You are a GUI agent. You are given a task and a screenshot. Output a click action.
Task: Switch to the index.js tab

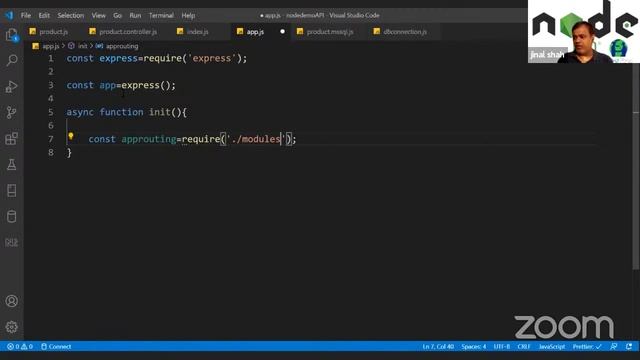click(198, 31)
